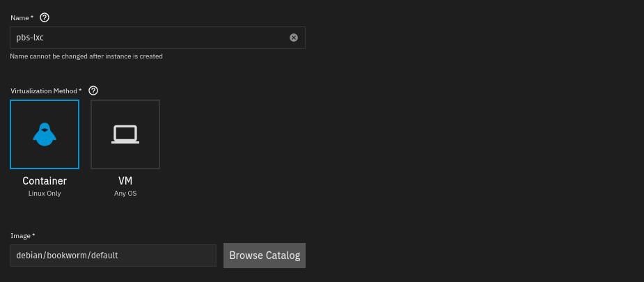Focus the Image field showing debian/bookworm/default
Viewport: 644px width, 282px height.
113,256
